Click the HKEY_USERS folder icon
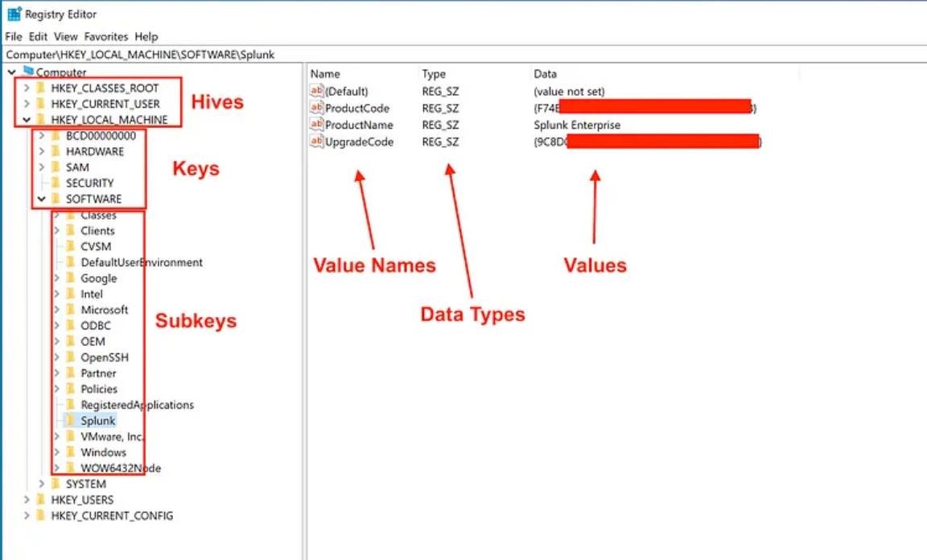The height and width of the screenshot is (560, 927). (41, 500)
